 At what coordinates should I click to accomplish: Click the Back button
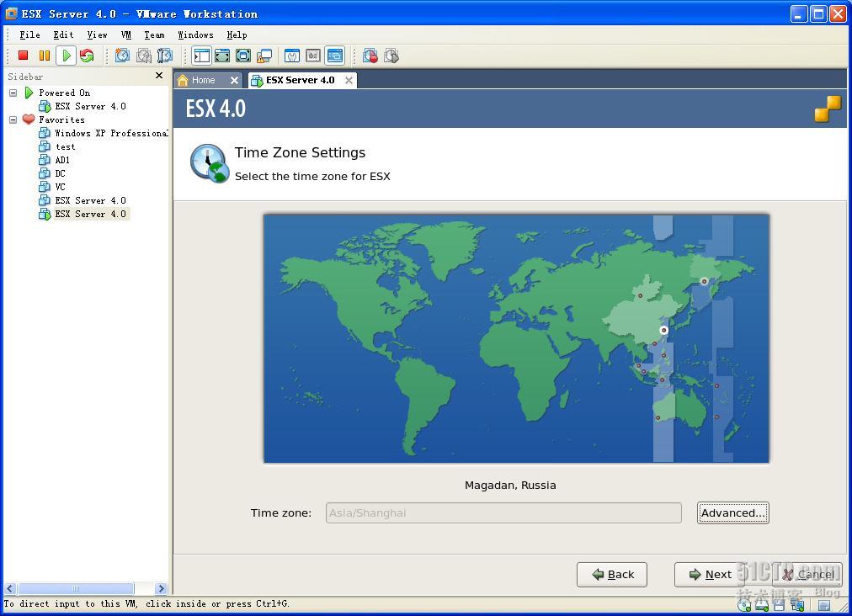tap(612, 575)
